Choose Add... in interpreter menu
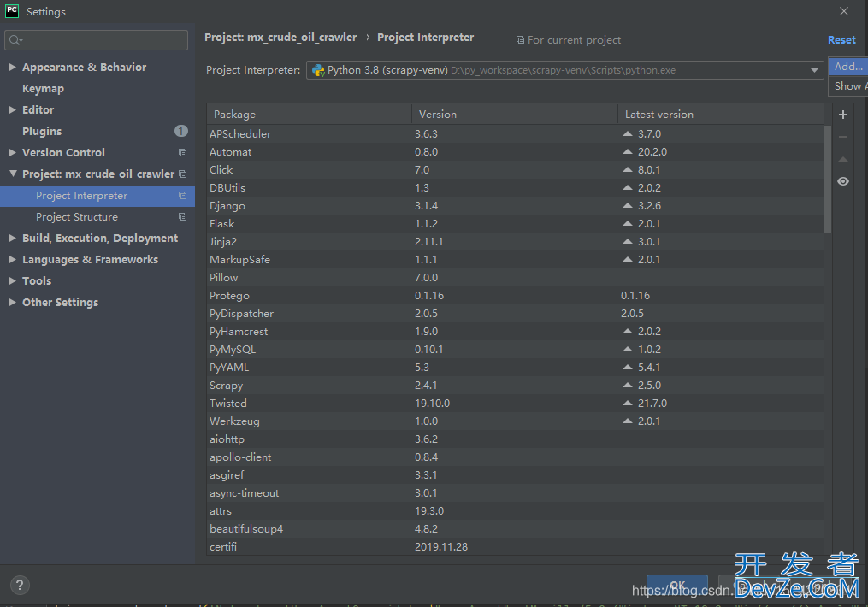 pos(848,67)
